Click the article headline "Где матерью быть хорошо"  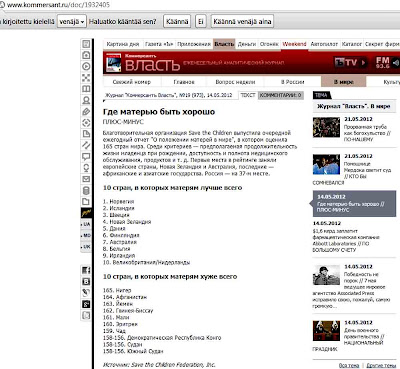click(159, 112)
